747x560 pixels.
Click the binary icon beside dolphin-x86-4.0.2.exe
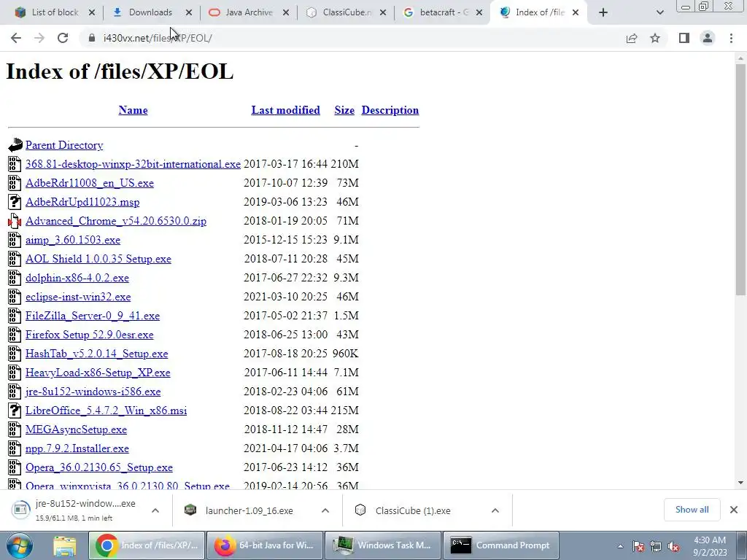(x=15, y=278)
